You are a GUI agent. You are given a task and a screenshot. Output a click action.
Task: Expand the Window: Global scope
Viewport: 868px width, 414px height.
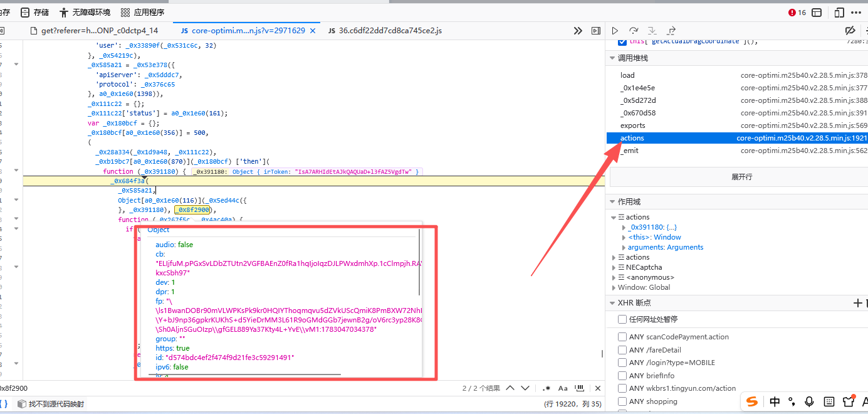click(x=614, y=287)
